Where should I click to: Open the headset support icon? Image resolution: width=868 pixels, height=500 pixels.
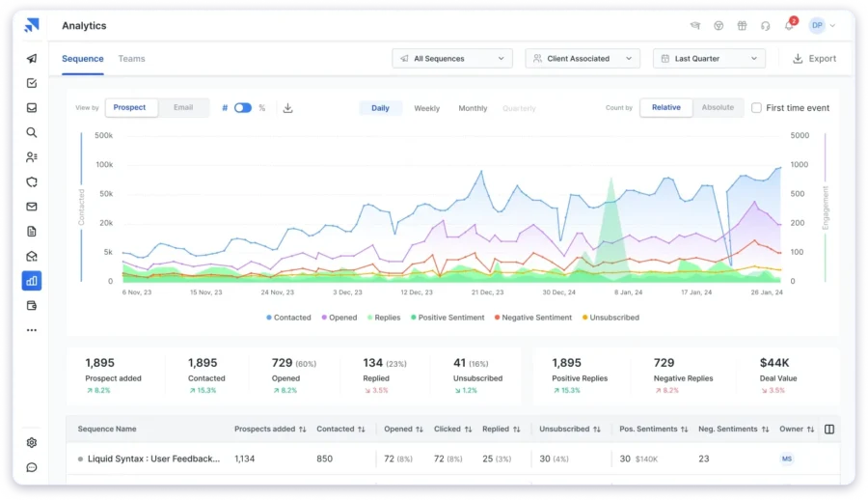(765, 26)
